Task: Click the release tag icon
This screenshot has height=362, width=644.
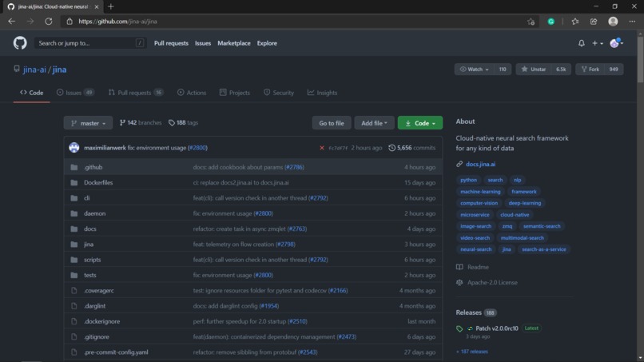Action: click(x=459, y=328)
